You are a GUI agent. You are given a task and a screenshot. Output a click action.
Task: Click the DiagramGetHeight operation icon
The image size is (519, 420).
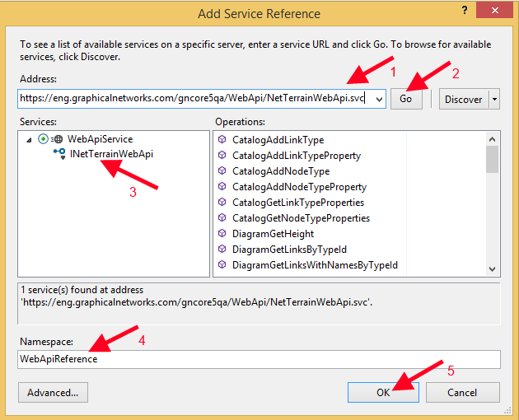point(222,234)
